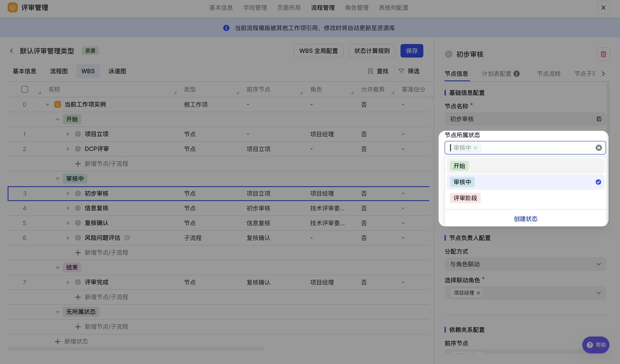This screenshot has height=364, width=620.
Task: Open the 流程图 view tab
Action: [59, 71]
